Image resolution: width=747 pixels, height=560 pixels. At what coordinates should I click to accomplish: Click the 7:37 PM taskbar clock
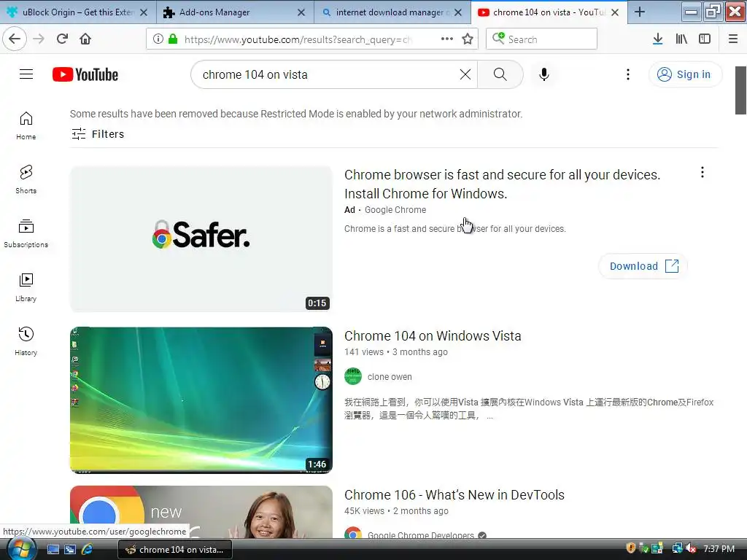(x=719, y=548)
